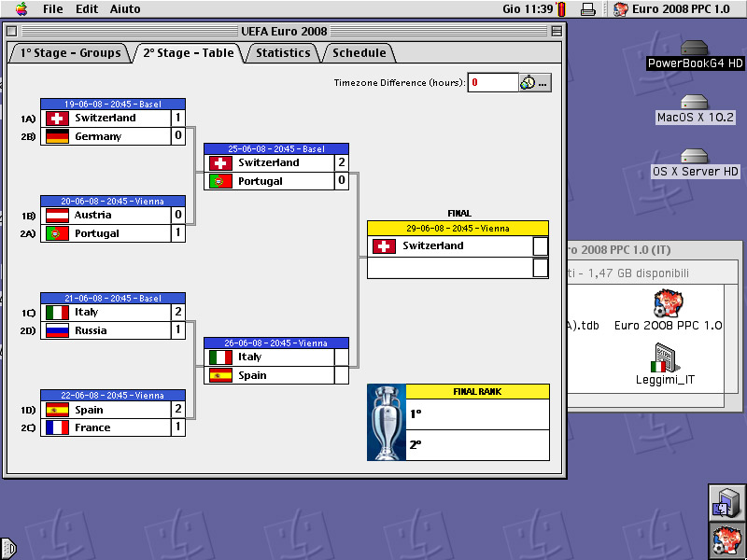Click the Euro 2008 icon in the application switcher
747x560 pixels.
[x=726, y=540]
